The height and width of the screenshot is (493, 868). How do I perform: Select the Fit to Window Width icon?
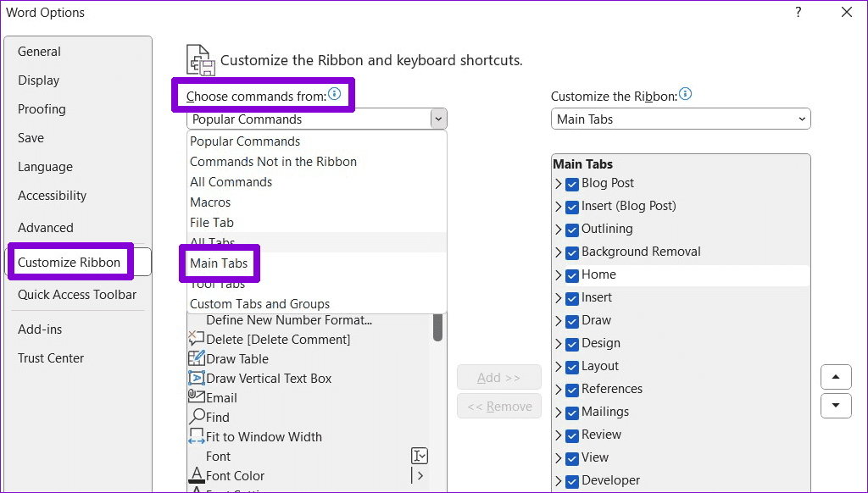pos(197,436)
